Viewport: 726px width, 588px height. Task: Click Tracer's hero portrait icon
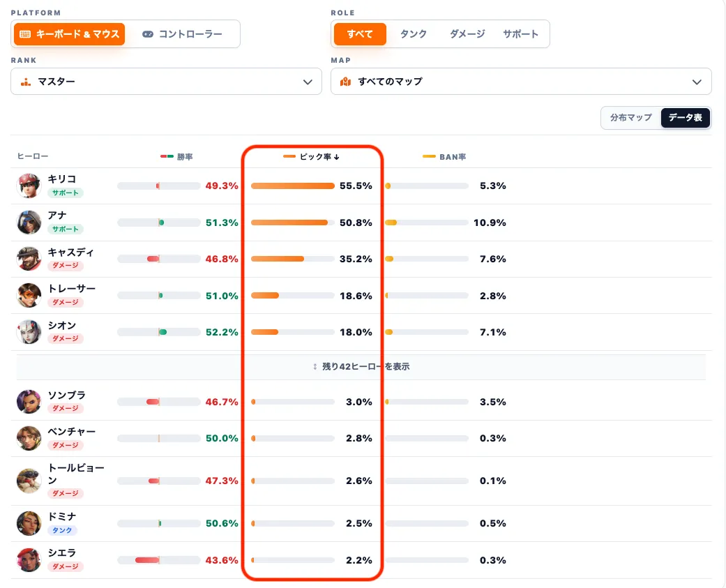[x=29, y=295]
